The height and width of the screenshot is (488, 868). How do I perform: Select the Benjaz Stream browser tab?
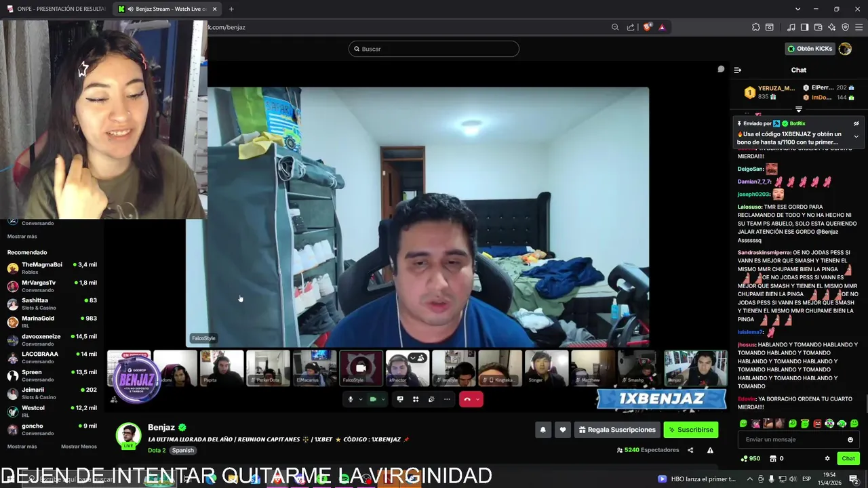coord(167,9)
